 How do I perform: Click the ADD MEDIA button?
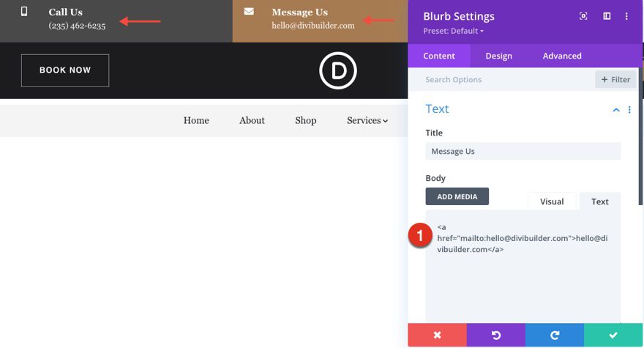coord(457,196)
